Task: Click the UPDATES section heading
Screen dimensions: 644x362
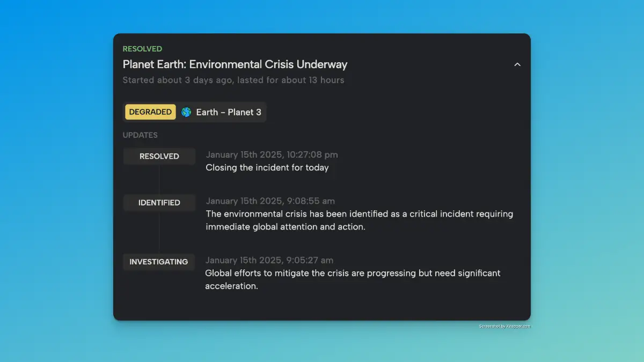Action: 140,135
